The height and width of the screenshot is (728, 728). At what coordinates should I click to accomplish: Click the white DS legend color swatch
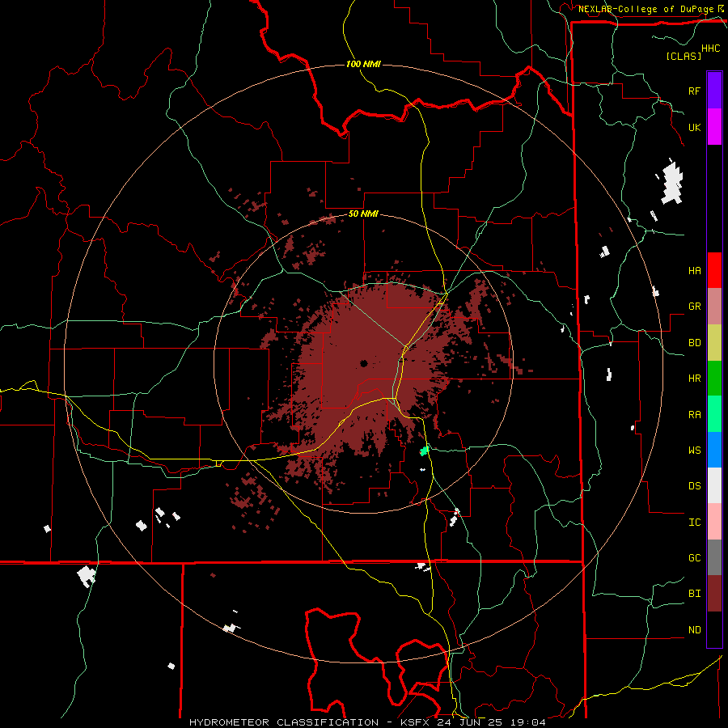tap(714, 485)
